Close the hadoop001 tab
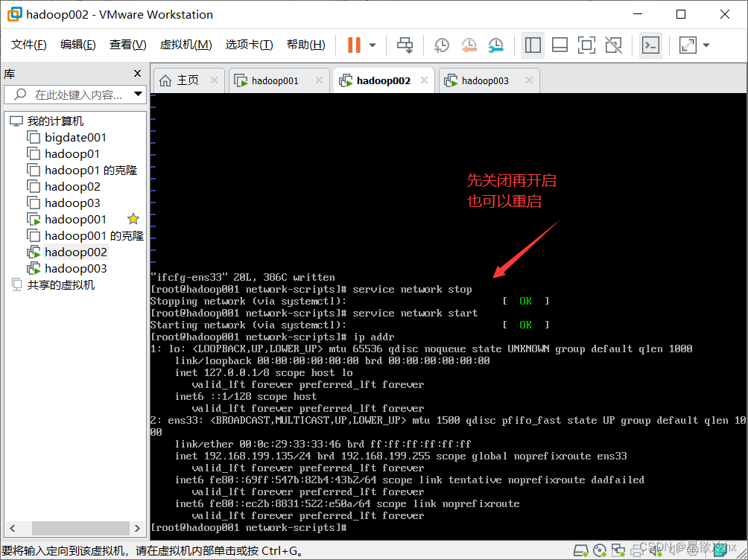Image resolution: width=748 pixels, height=560 pixels. (x=319, y=80)
